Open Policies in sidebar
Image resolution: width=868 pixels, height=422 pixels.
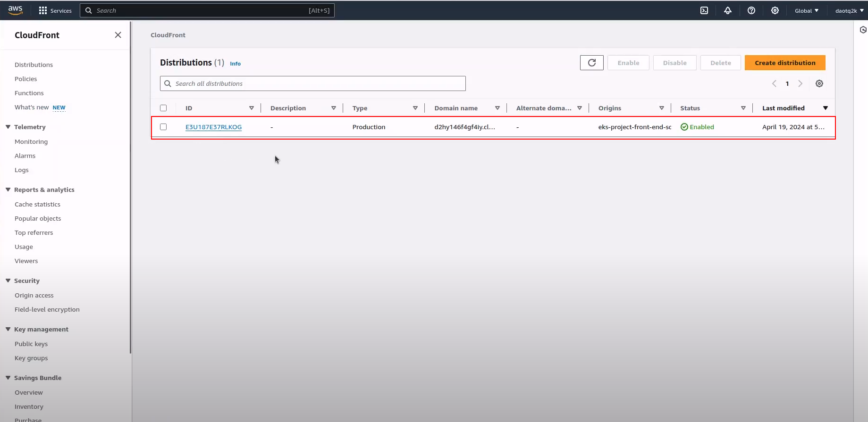click(x=25, y=79)
